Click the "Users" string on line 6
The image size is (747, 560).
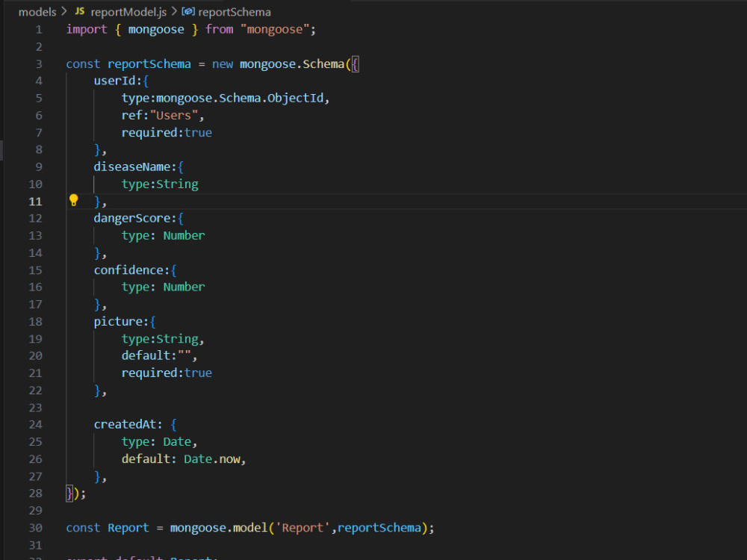174,115
